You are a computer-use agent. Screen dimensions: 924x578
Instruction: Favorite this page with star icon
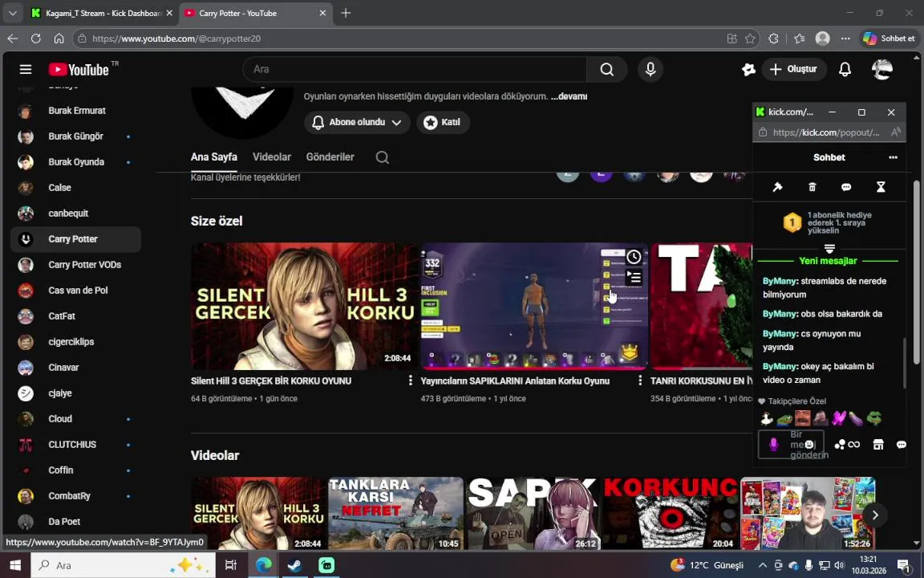coord(750,39)
